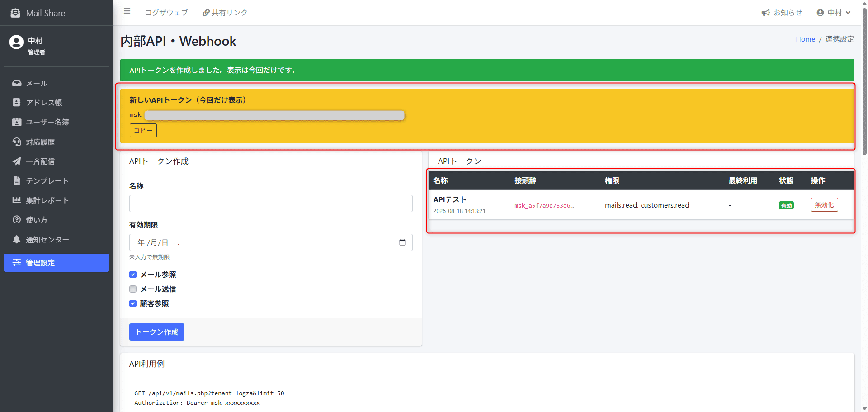The image size is (868, 412).
Task: Click the Mail Share brand link
Action: (38, 13)
